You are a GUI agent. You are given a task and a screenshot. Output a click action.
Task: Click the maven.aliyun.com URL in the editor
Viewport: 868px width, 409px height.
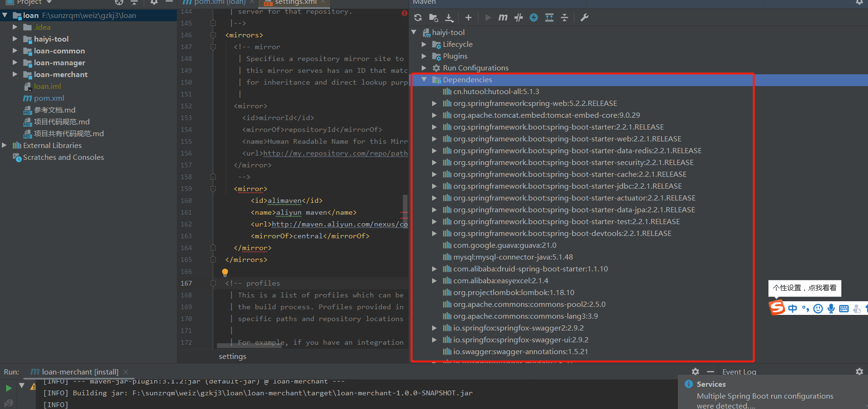(x=339, y=224)
